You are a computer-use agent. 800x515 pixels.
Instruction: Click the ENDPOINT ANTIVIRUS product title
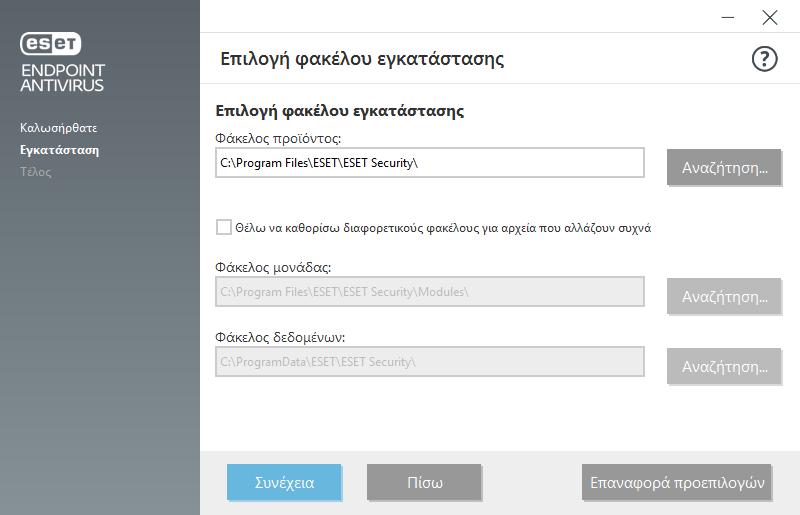(x=62, y=78)
